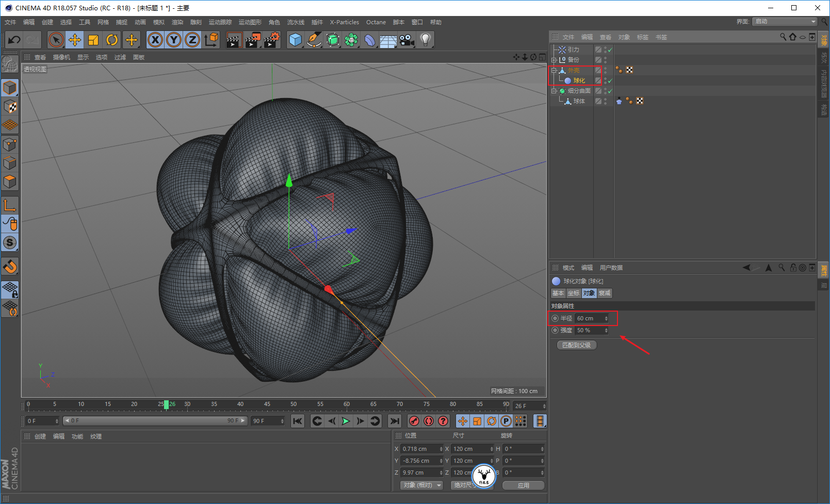Screen dimensions: 830x504
Task: Open the spline pen tool
Action: pyautogui.click(x=314, y=40)
